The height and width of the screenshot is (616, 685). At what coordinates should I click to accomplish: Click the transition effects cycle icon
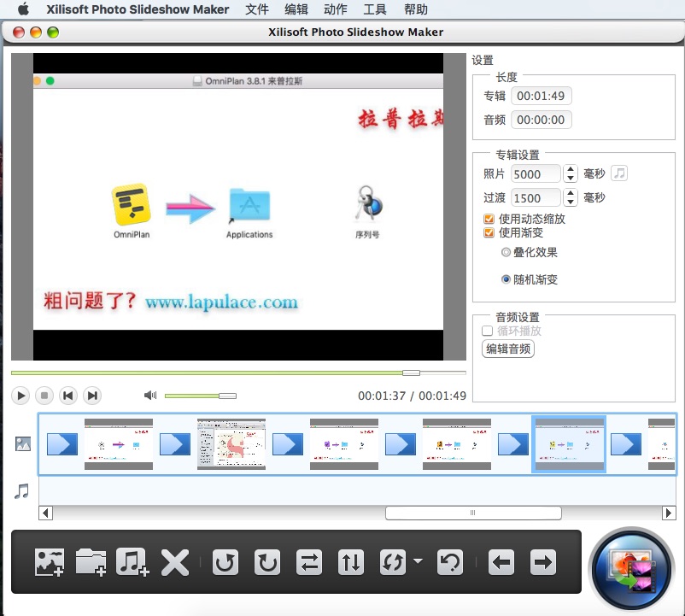tap(393, 562)
